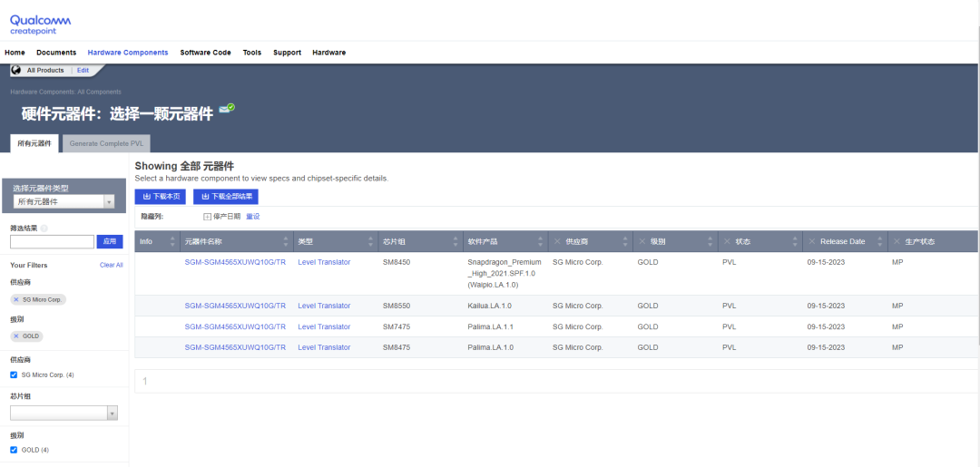Image resolution: width=980 pixels, height=467 pixels.
Task: Open the 所有元器件 component type dropdown
Action: 64,201
